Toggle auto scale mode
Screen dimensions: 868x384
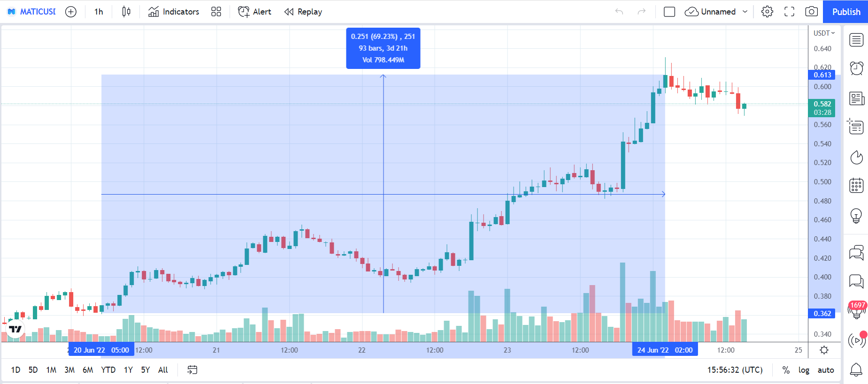click(x=826, y=370)
